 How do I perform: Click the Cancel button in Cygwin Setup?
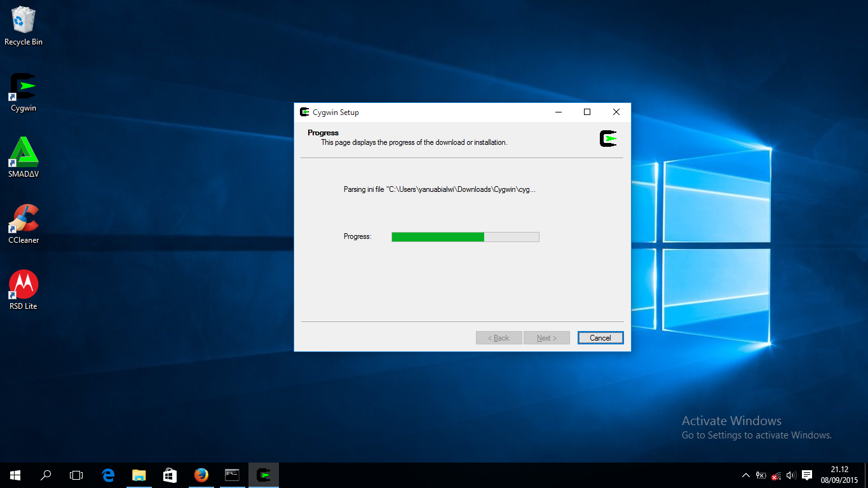point(600,338)
